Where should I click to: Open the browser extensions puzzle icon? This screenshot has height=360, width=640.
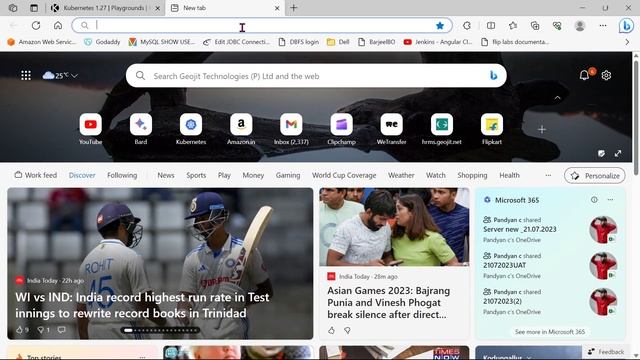(467, 26)
